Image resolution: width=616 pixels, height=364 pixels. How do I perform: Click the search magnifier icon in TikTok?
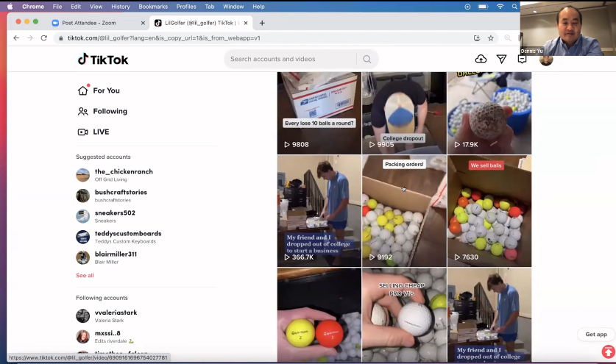(x=367, y=59)
